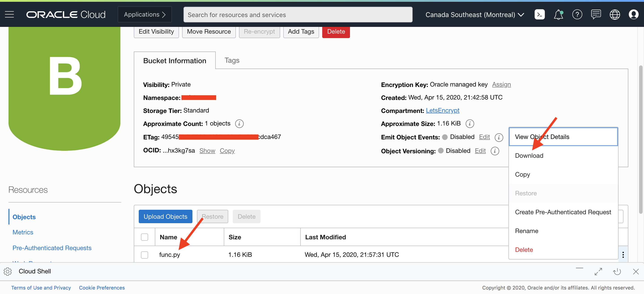Switch to the Tags tab

[x=232, y=60]
